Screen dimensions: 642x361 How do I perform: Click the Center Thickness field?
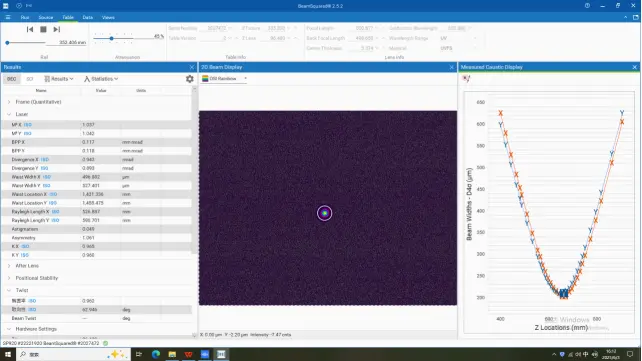click(362, 48)
